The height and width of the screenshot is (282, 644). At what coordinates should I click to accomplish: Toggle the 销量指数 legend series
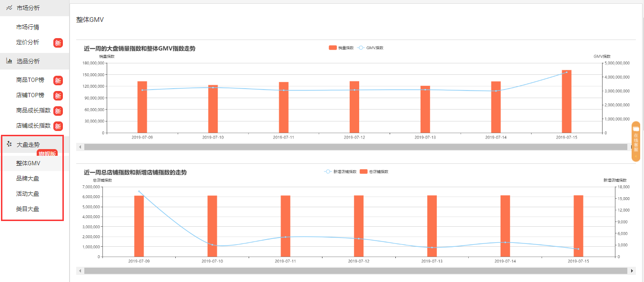[x=341, y=48]
